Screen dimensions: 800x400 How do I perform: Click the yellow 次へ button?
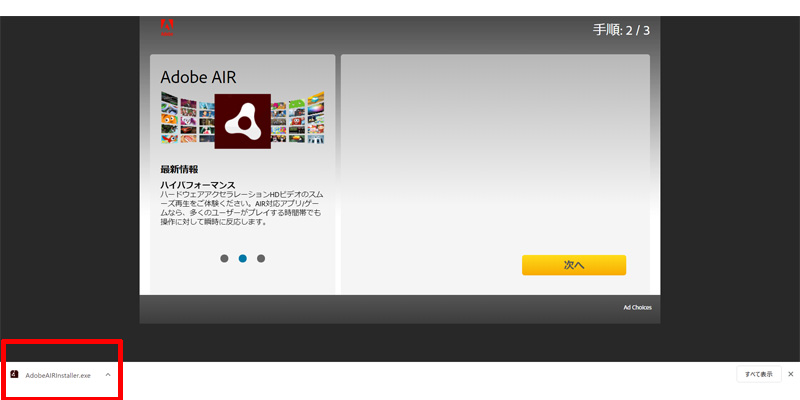click(x=574, y=265)
